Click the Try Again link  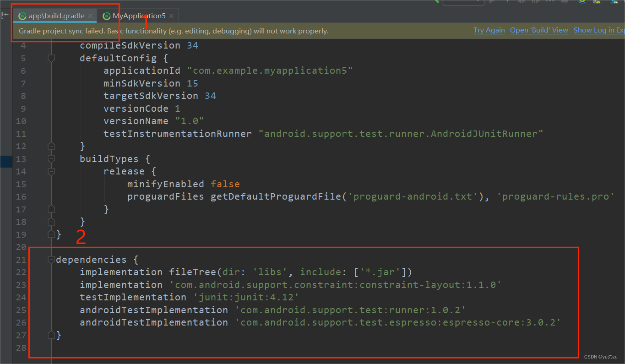click(489, 30)
